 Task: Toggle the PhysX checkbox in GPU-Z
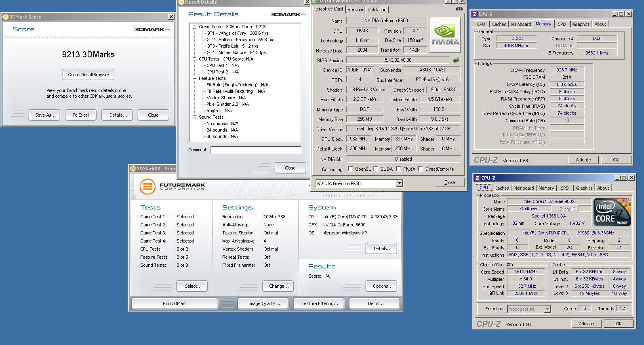(x=398, y=169)
